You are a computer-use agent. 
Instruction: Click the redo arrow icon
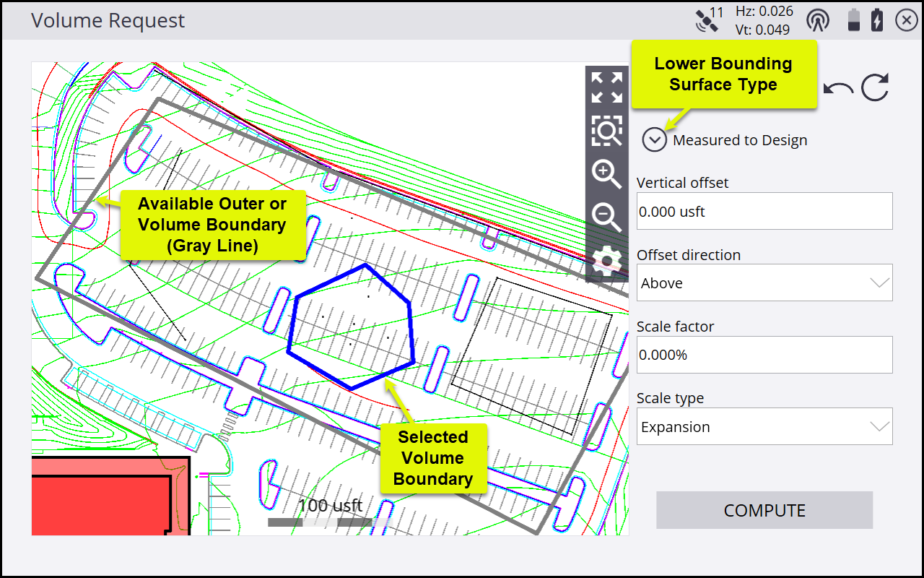tap(875, 87)
